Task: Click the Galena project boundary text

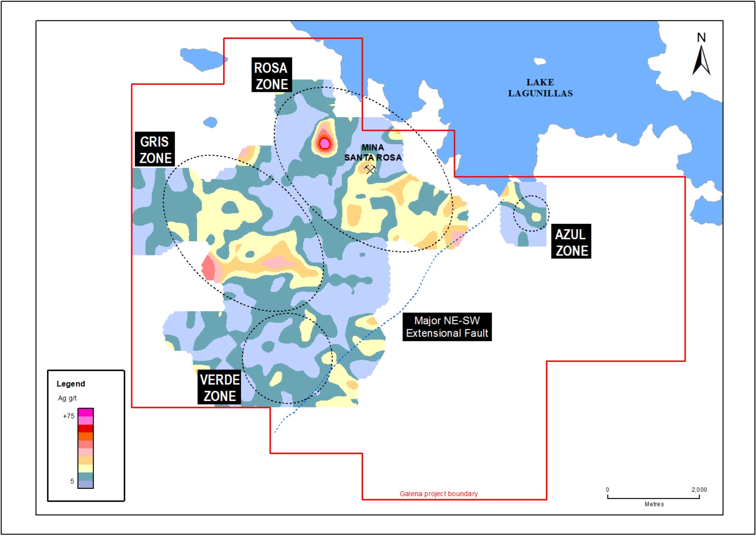Action: [438, 494]
